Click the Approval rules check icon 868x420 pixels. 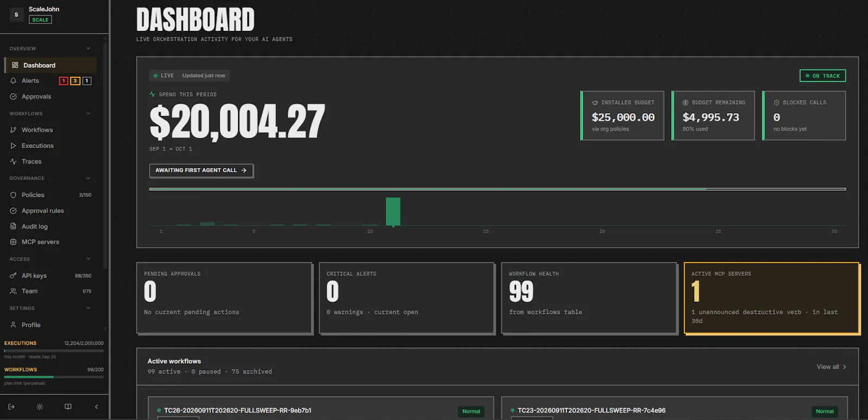point(14,211)
